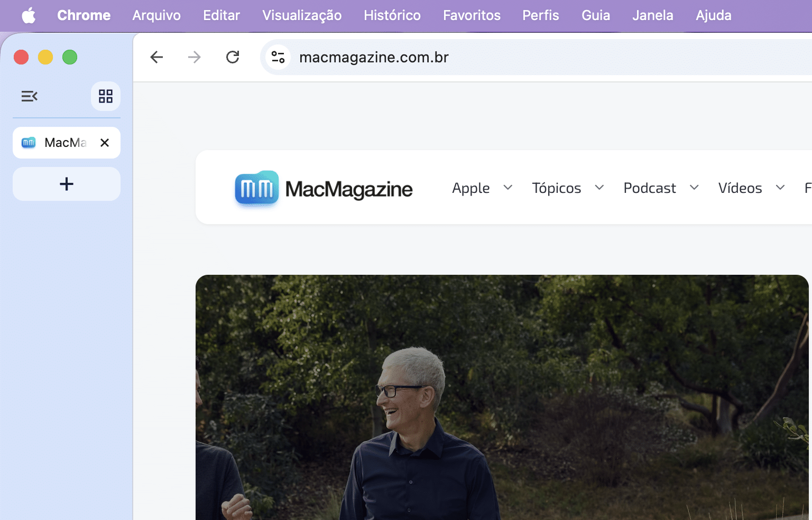Click the browser back arrow
Image resolution: width=812 pixels, height=520 pixels.
156,57
